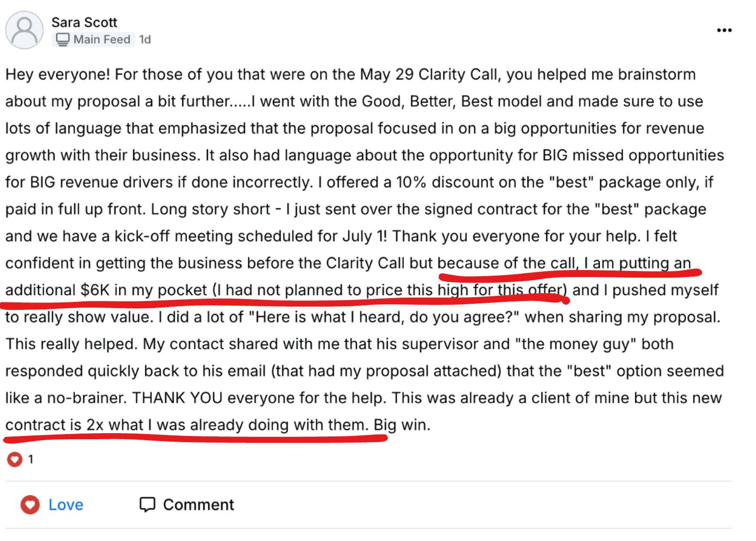This screenshot has width=756, height=541.
Task: Click the capitalized "THANK YOU" text
Action: pyautogui.click(x=177, y=398)
